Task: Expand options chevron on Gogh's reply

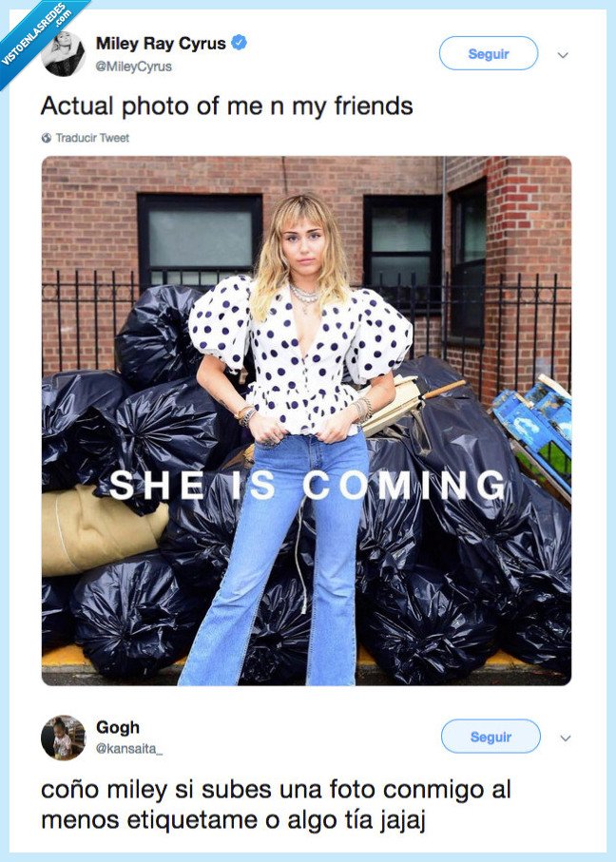Action: [566, 737]
